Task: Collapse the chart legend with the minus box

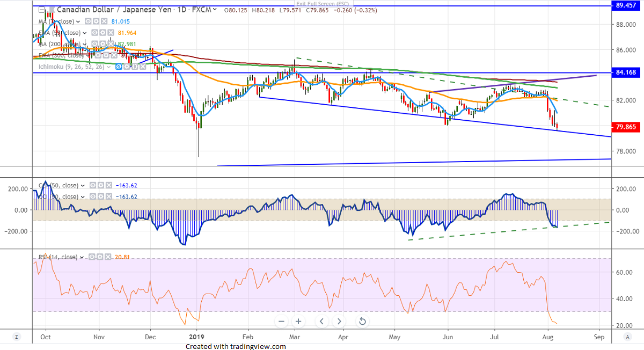Action: point(41,10)
